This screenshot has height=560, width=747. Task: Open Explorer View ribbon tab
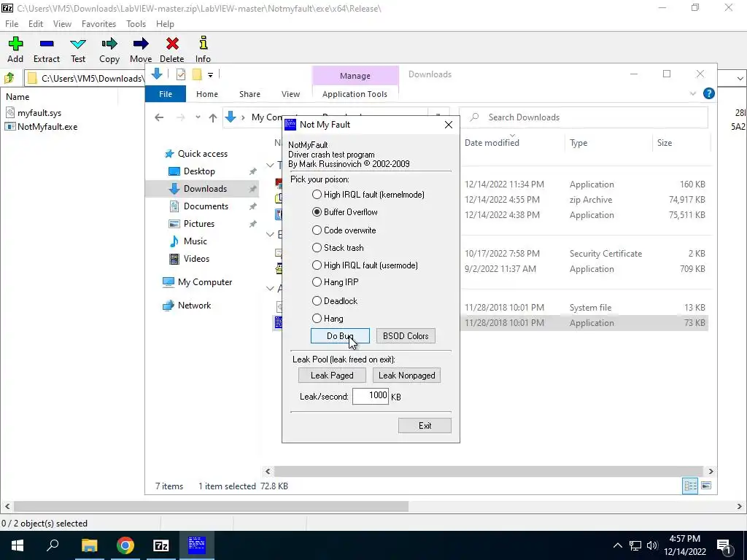290,94
